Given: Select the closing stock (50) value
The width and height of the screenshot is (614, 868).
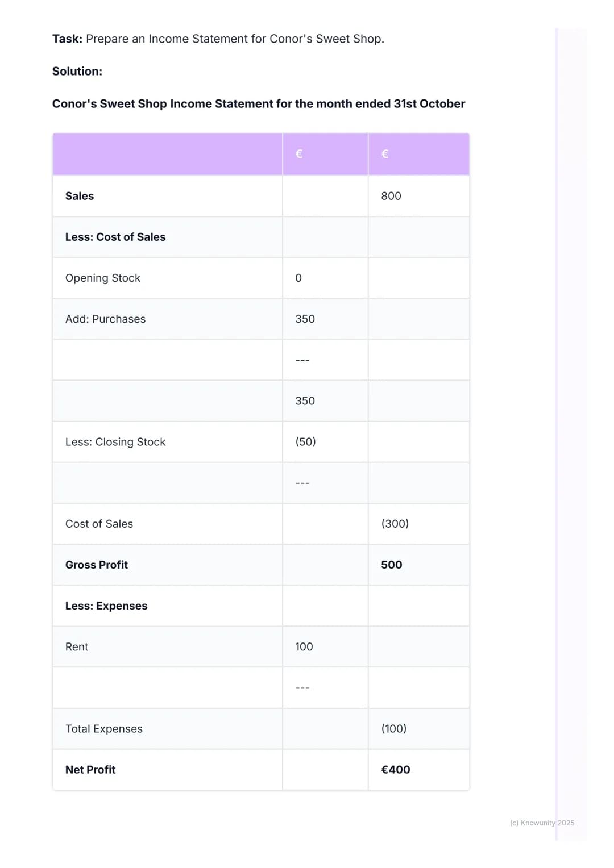Looking at the screenshot, I should (x=306, y=441).
